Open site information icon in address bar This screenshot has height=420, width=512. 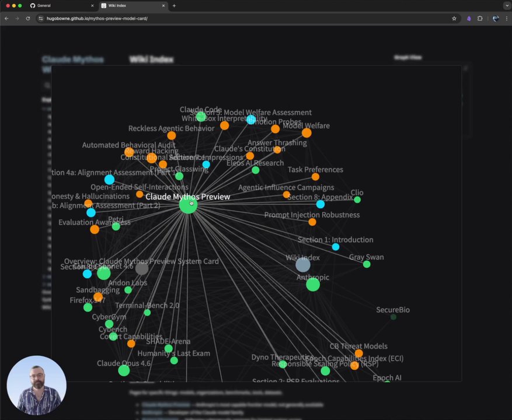coord(40,19)
